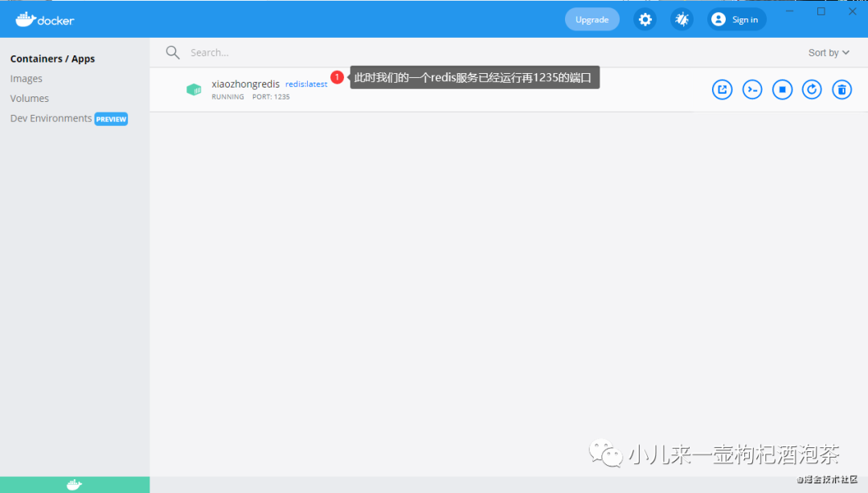Click the PORT: 1235 label
Image resolution: width=868 pixels, height=493 pixels.
click(271, 97)
